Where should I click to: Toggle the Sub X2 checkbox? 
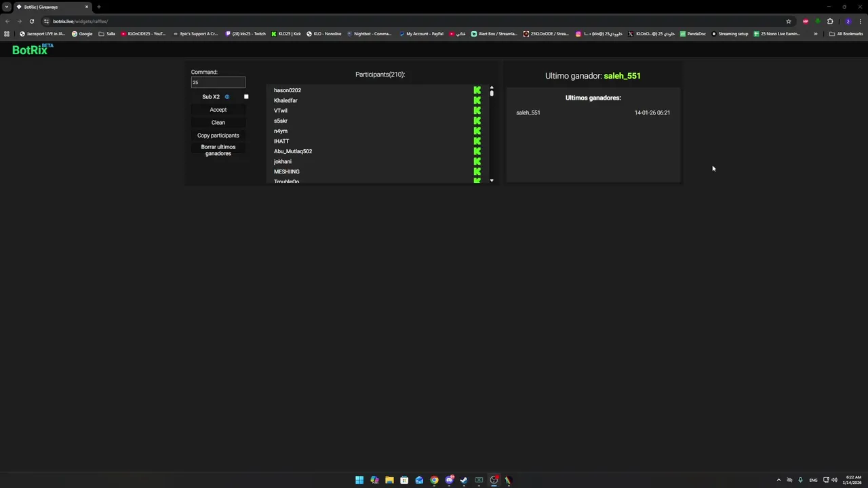246,97
